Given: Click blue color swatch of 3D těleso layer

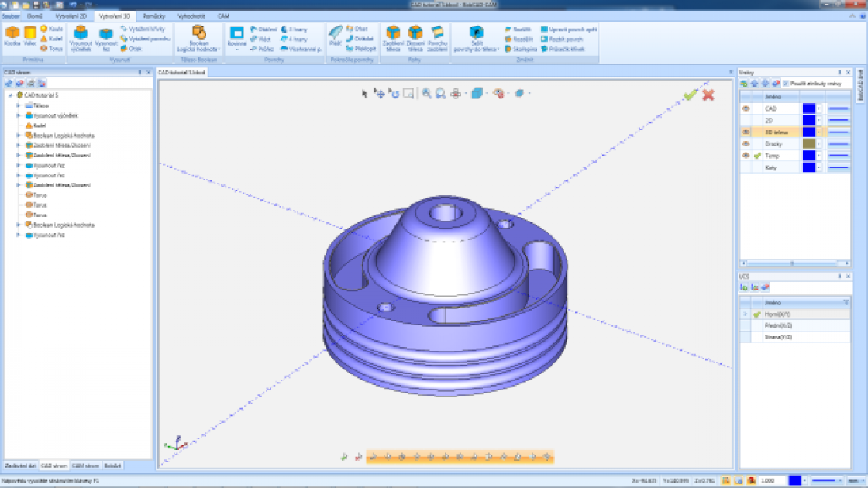Looking at the screenshot, I should click(x=809, y=132).
